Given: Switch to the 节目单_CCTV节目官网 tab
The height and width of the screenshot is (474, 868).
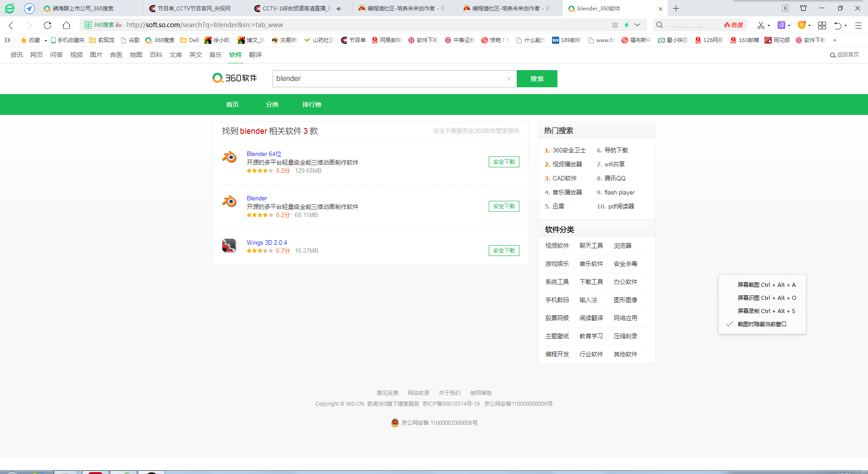Looking at the screenshot, I should coord(195,9).
